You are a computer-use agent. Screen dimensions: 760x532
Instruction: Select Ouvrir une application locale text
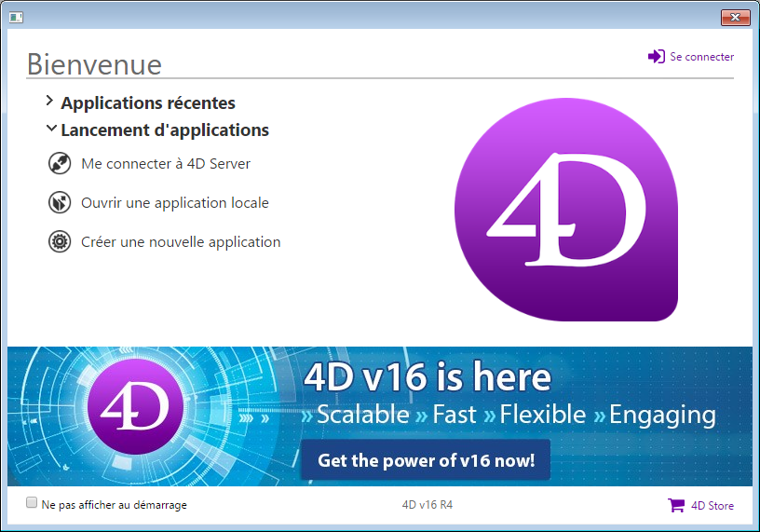click(175, 203)
